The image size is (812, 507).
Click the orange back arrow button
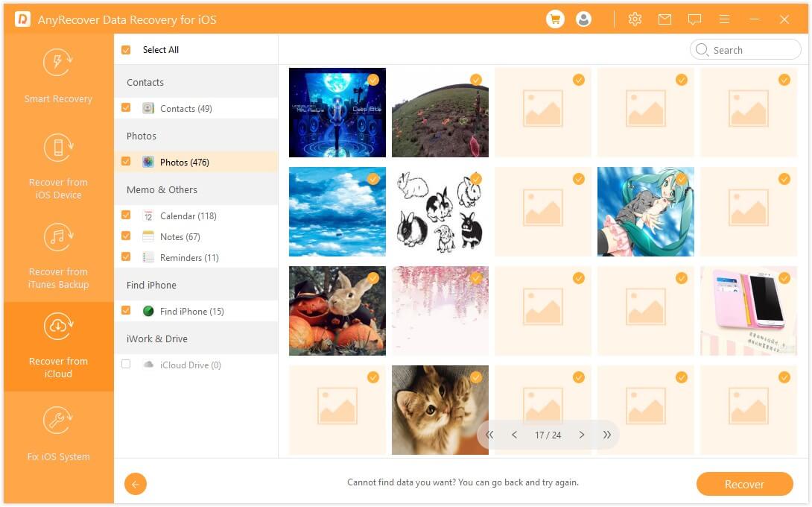(136, 484)
